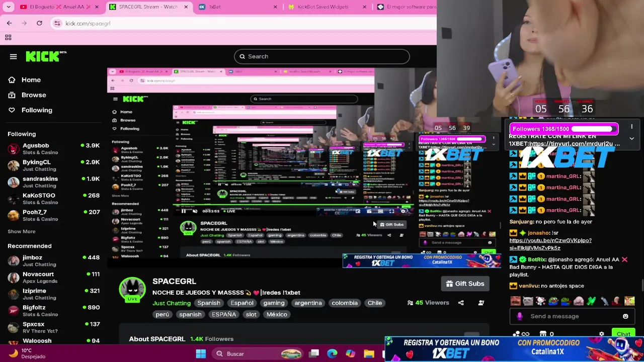The width and height of the screenshot is (644, 362).
Task: Switch to 1xBet tab
Action: (x=236, y=7)
